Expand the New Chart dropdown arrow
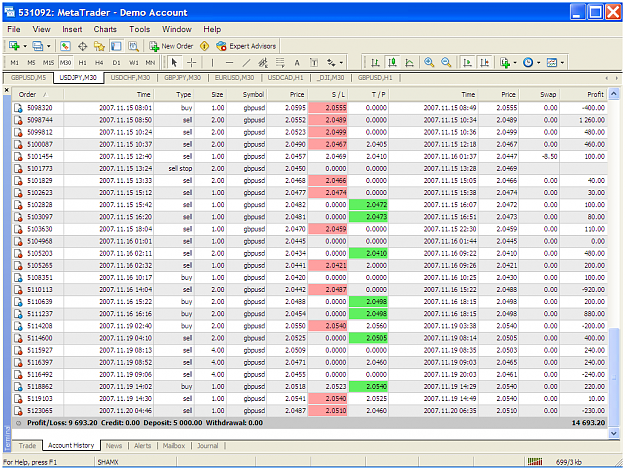The height and width of the screenshot is (470, 625). pyautogui.click(x=25, y=47)
